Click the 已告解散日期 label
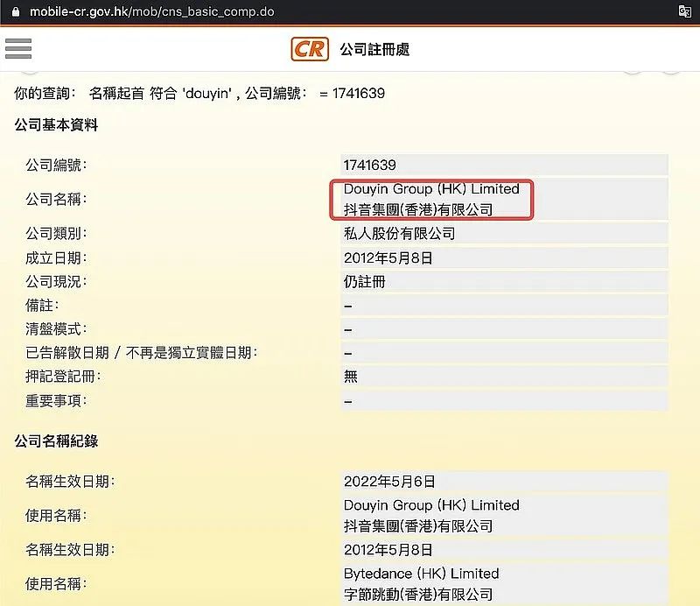Screen dimensions: 700x606 (141, 353)
